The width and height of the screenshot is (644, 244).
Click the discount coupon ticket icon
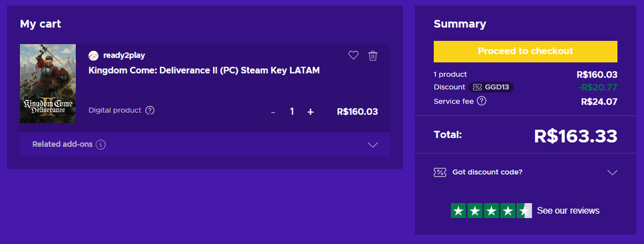tap(440, 172)
